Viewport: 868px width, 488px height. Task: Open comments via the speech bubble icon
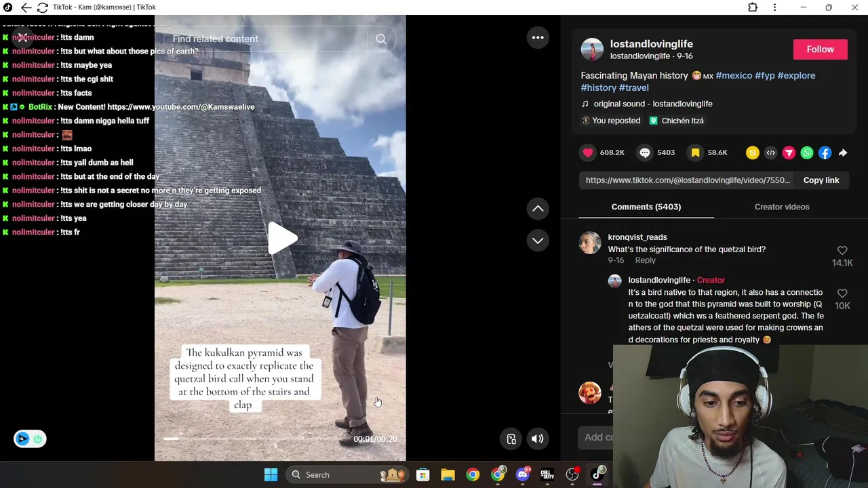(x=645, y=153)
